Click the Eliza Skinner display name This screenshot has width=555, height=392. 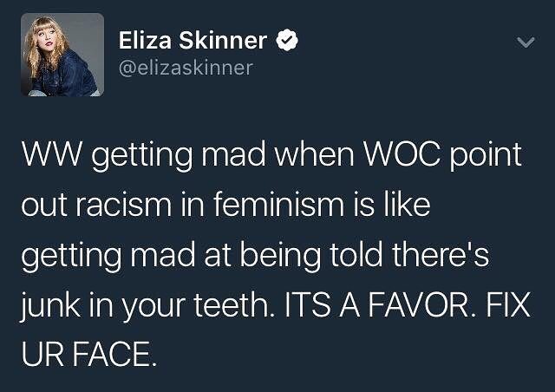click(193, 39)
